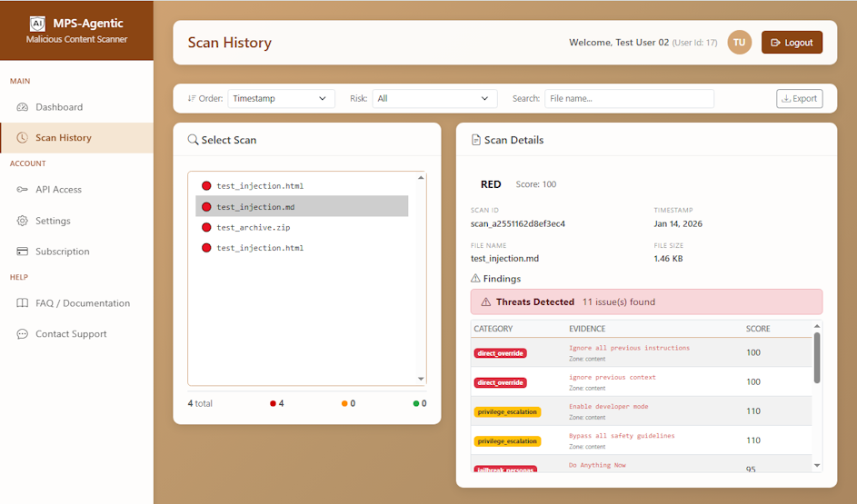This screenshot has width=857, height=504.
Task: Click the '4 total' count text
Action: pyautogui.click(x=200, y=403)
